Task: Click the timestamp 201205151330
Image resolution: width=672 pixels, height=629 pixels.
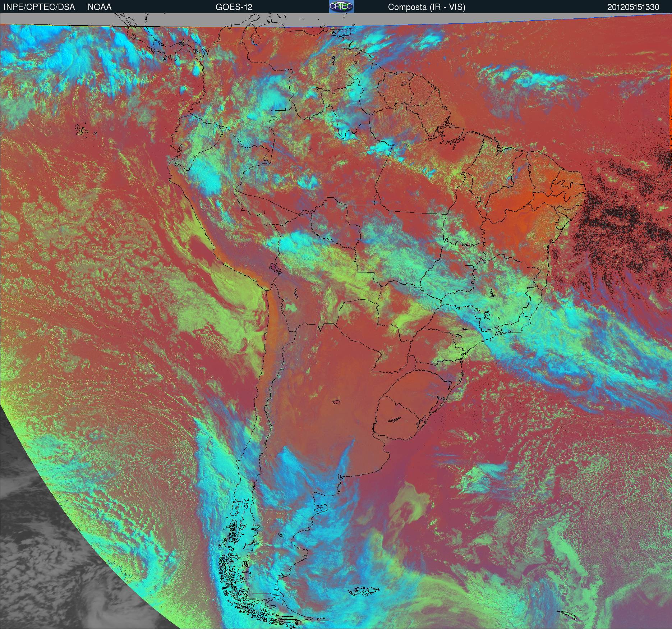Action: (634, 7)
